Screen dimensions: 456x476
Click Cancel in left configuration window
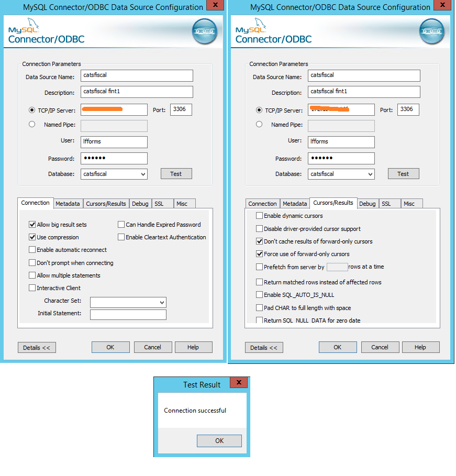(153, 347)
